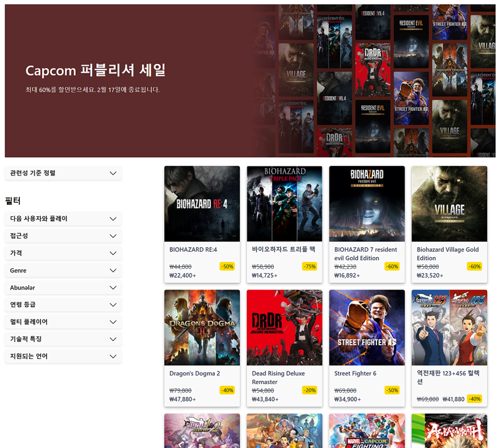Open the sort-by-relevance dropdown
Screen dimensions: 501x448
(63, 173)
